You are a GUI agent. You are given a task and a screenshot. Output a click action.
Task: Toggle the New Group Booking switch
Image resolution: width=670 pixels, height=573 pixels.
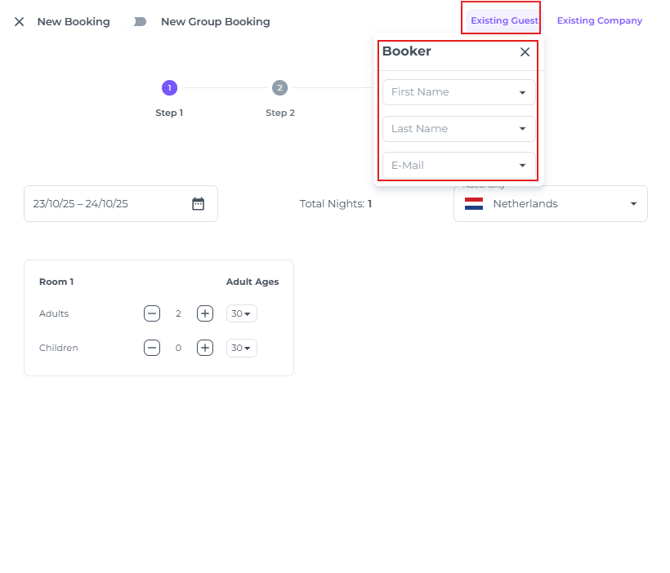(x=140, y=22)
